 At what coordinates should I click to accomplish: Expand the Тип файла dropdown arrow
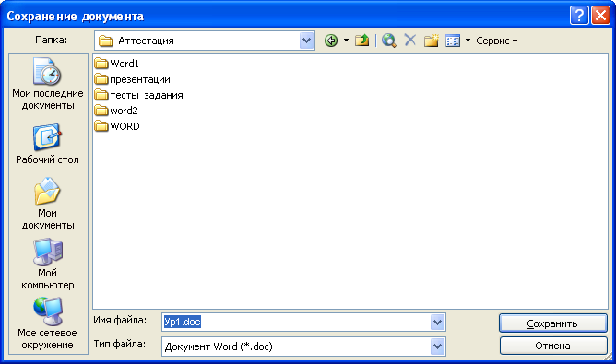[438, 346]
